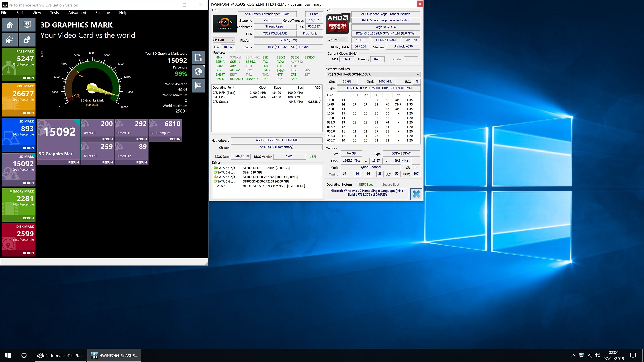Click the HWiNFO tray icon
This screenshot has height=362, width=644.
pyautogui.click(x=581, y=355)
